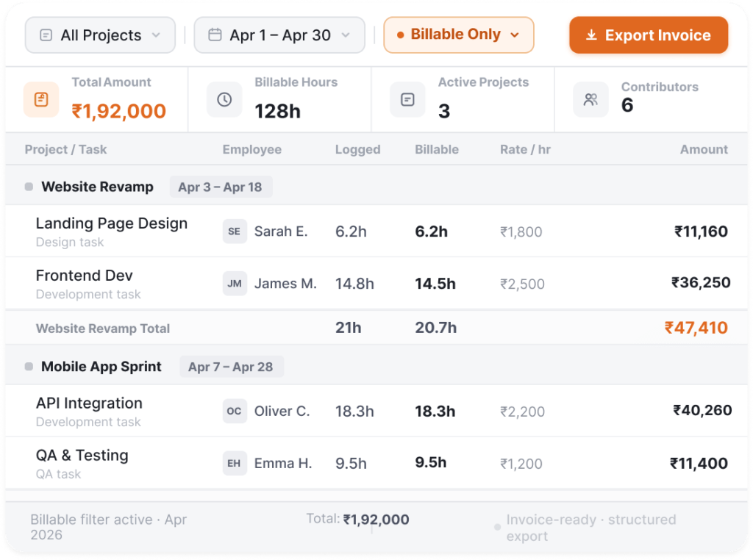The height and width of the screenshot is (560, 753).
Task: Click the Apr 3 – Apr 18 date tag
Action: tap(221, 187)
